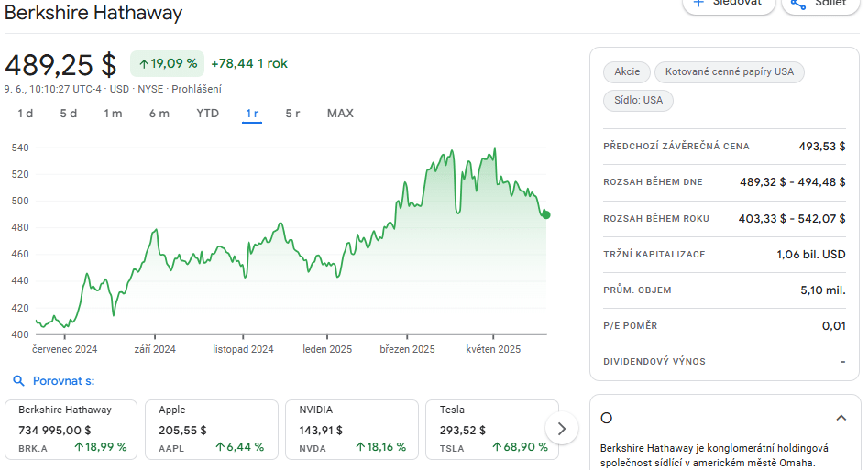The image size is (868, 470).
Task: Advance comparison cards with the right chevron
Action: (561, 429)
